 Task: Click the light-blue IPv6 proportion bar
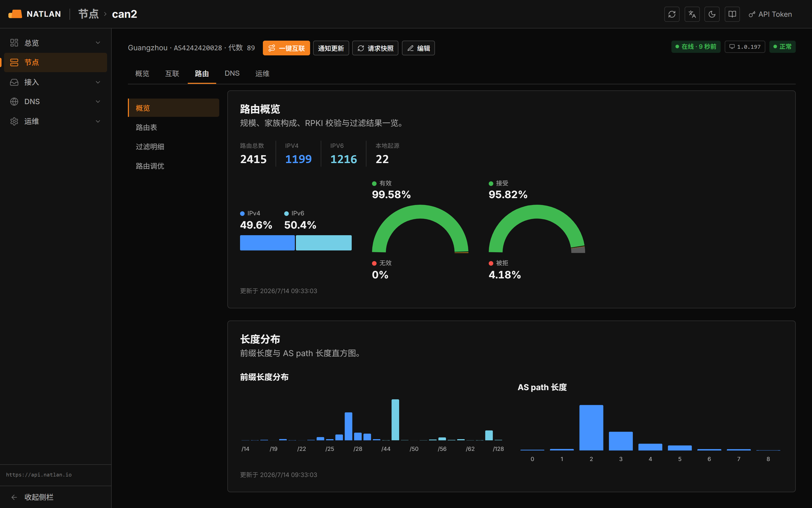coord(324,243)
